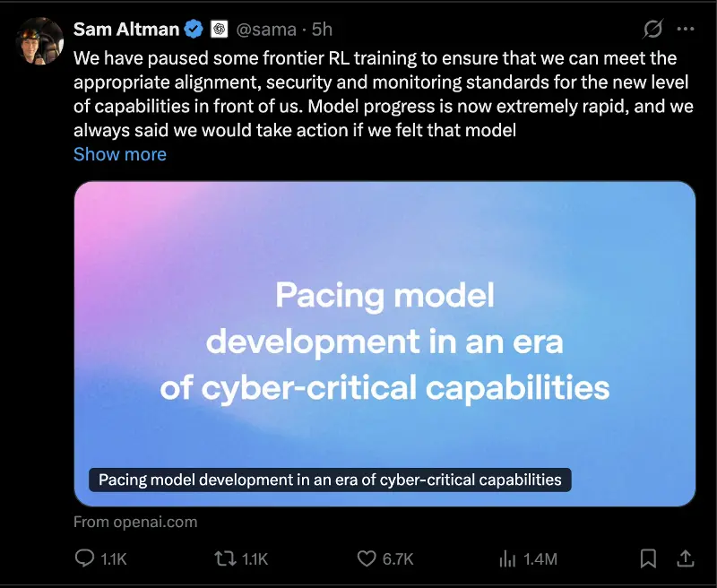This screenshot has height=588, width=717.
Task: Click the repost arrows icon
Action: [226, 558]
